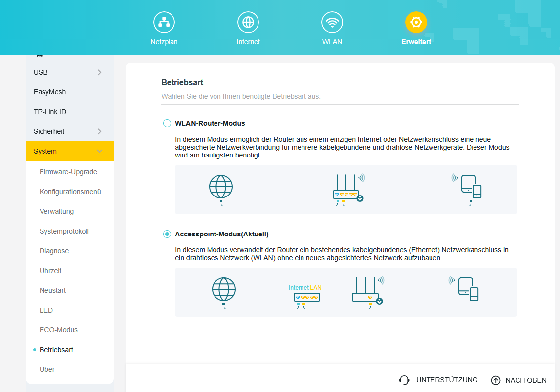
Task: Open the USB sidebar item
Action: point(70,72)
